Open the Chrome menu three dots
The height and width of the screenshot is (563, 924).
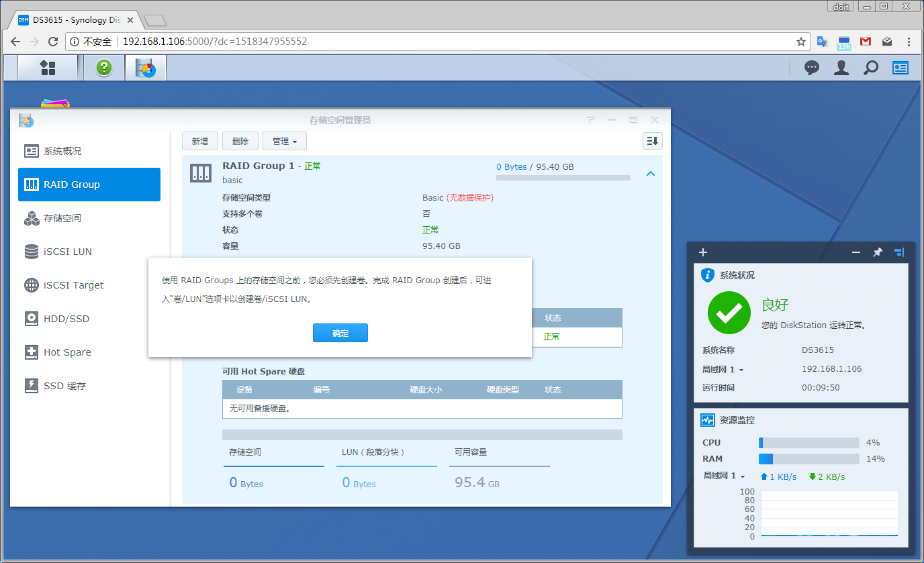tap(909, 42)
